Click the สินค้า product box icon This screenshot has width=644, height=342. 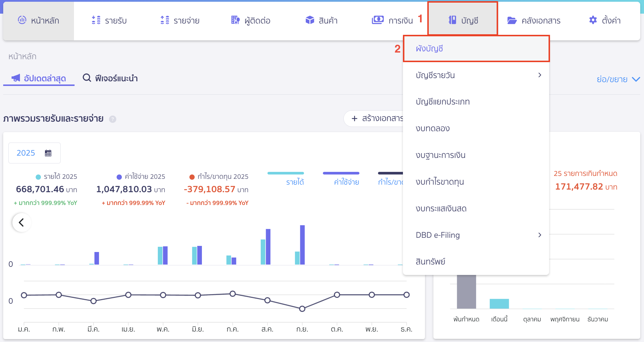[310, 20]
